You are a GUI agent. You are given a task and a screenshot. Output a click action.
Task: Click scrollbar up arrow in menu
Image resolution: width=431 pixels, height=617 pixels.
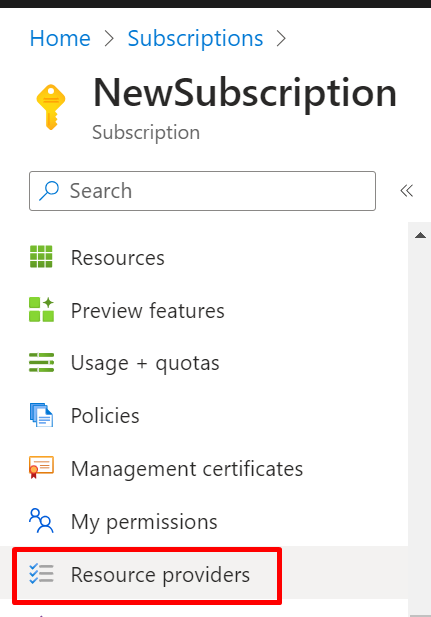pyautogui.click(x=420, y=235)
